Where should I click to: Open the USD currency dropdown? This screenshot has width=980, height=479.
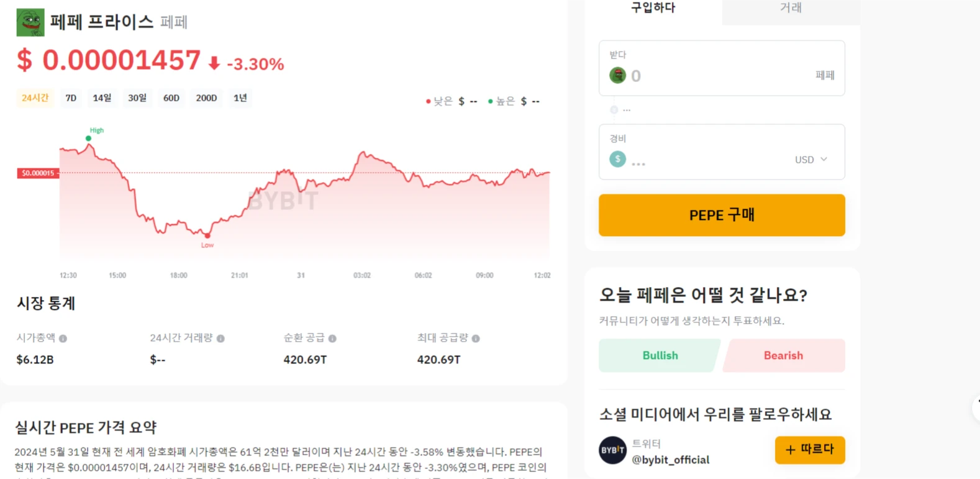(810, 159)
